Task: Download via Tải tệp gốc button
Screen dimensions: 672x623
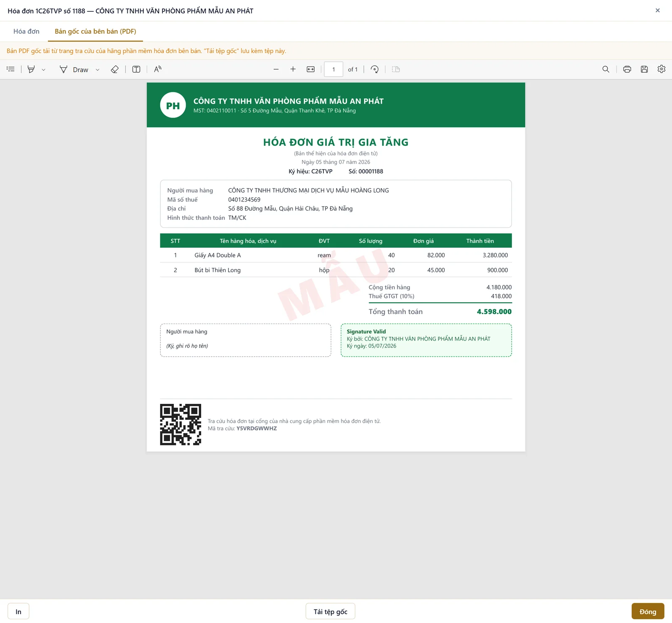Action: pyautogui.click(x=331, y=611)
